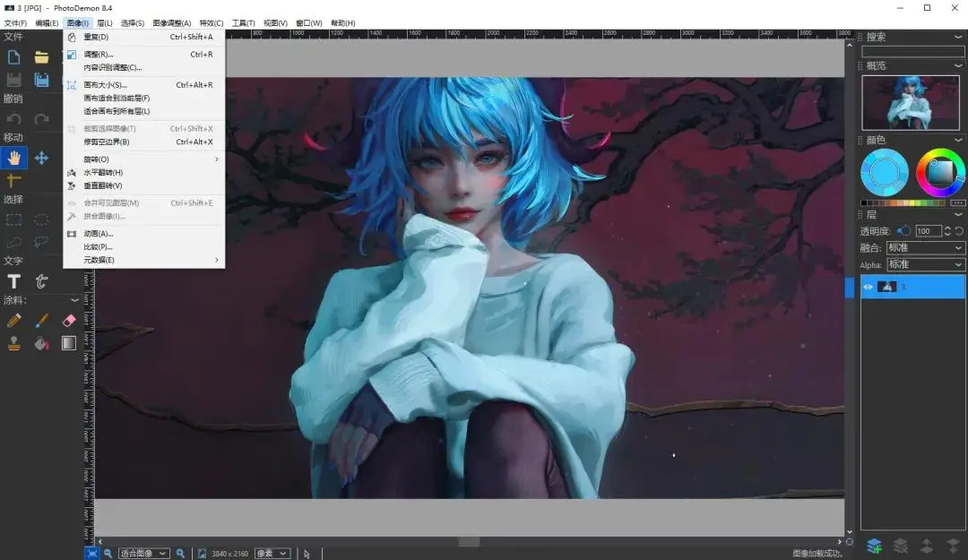Hide layer 3 using the eye icon
This screenshot has width=968, height=560.
(x=868, y=287)
